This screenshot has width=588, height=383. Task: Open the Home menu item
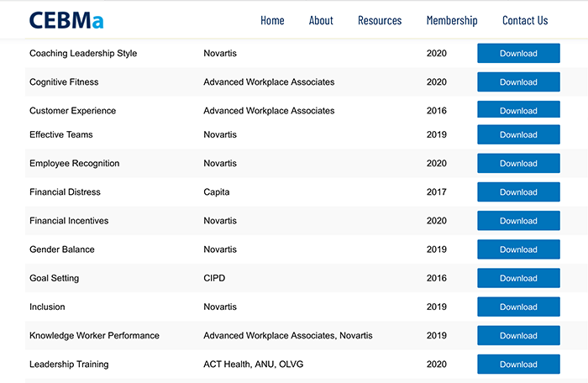(x=272, y=20)
